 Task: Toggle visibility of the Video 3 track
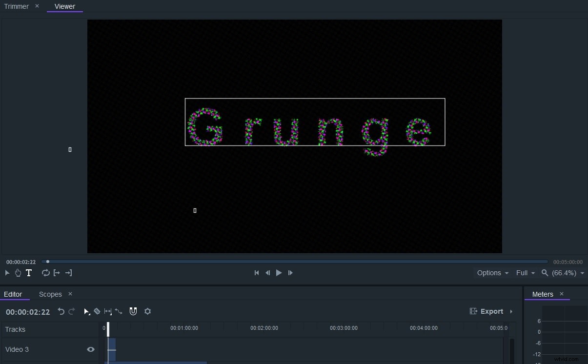point(90,349)
